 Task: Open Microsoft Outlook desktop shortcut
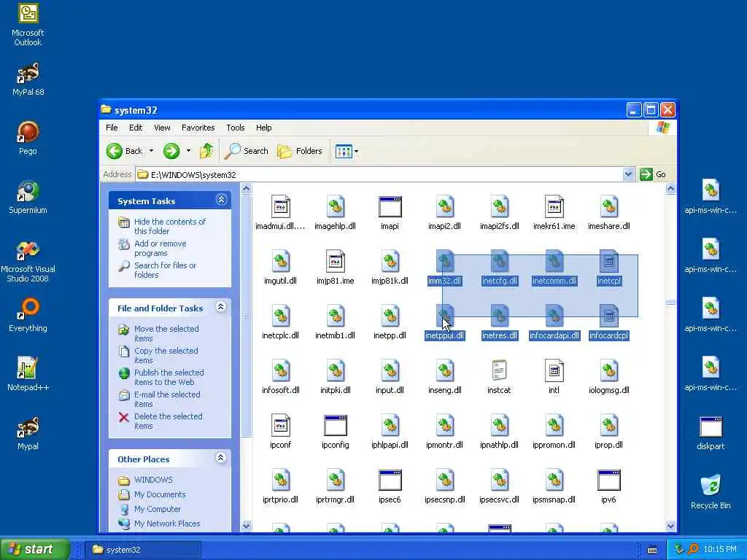(x=28, y=24)
